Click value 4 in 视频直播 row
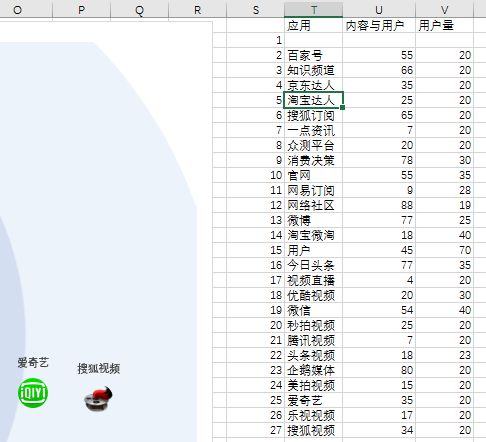Image resolution: width=486 pixels, height=442 pixels. [410, 280]
